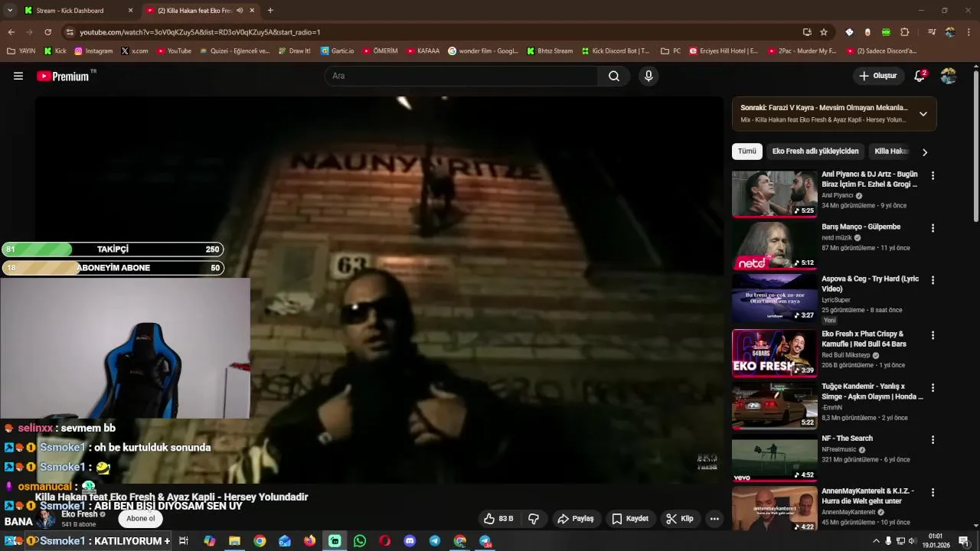Bookmark this page with star icon
The width and height of the screenshot is (980, 551).
824,32
